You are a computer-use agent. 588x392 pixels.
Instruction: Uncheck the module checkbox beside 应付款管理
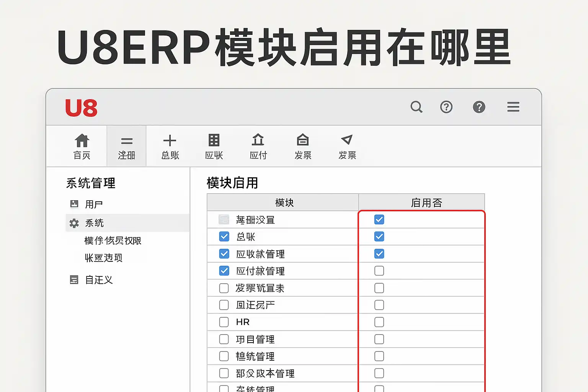(224, 271)
